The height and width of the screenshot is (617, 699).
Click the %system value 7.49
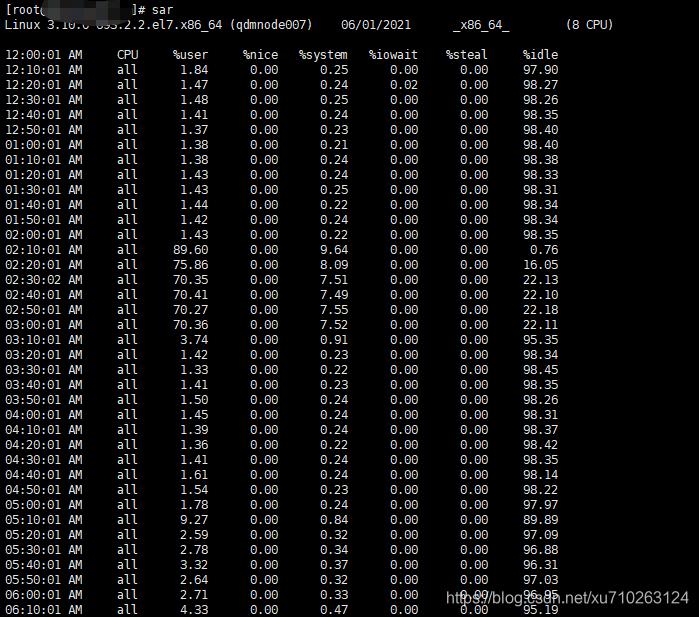pos(334,295)
